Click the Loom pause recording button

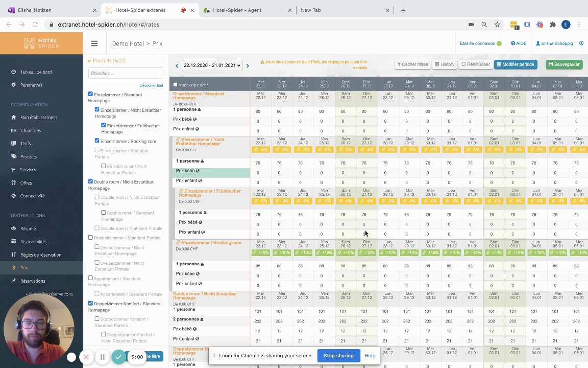pos(103,357)
